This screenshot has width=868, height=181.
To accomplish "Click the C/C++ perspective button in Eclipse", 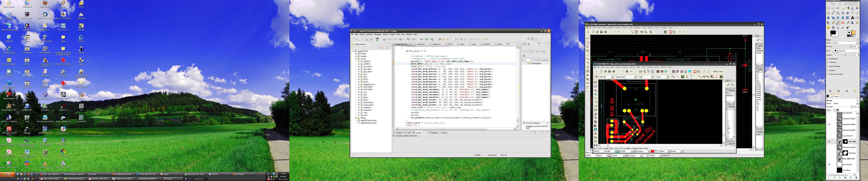I will click(535, 39).
